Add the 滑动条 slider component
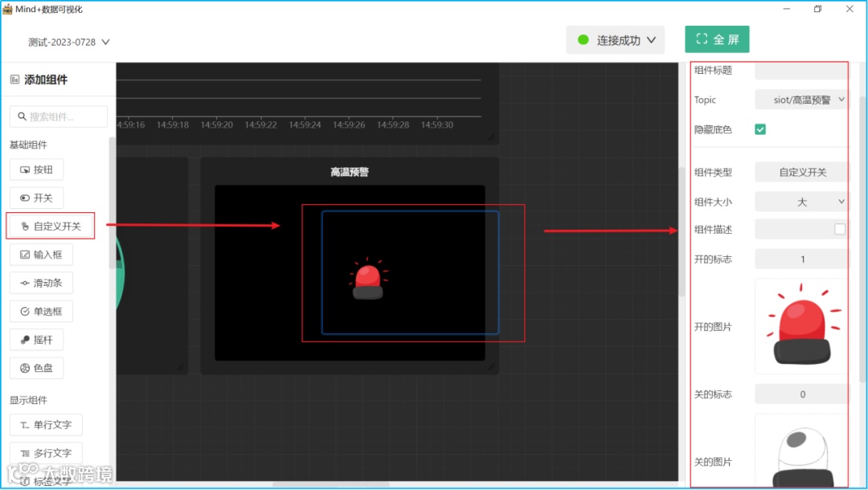The width and height of the screenshot is (868, 490). tap(41, 284)
